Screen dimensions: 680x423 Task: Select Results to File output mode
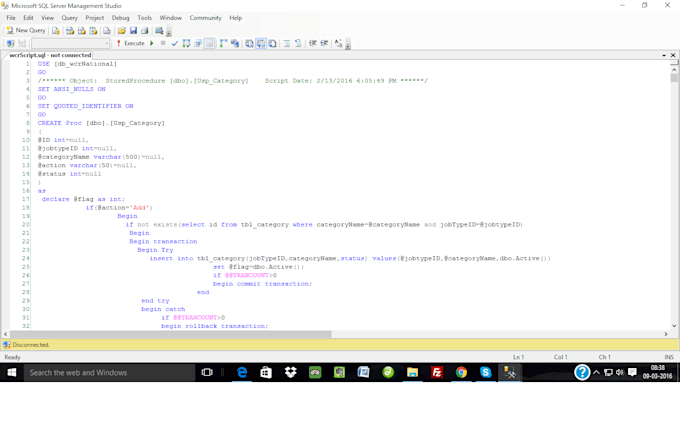(272, 43)
